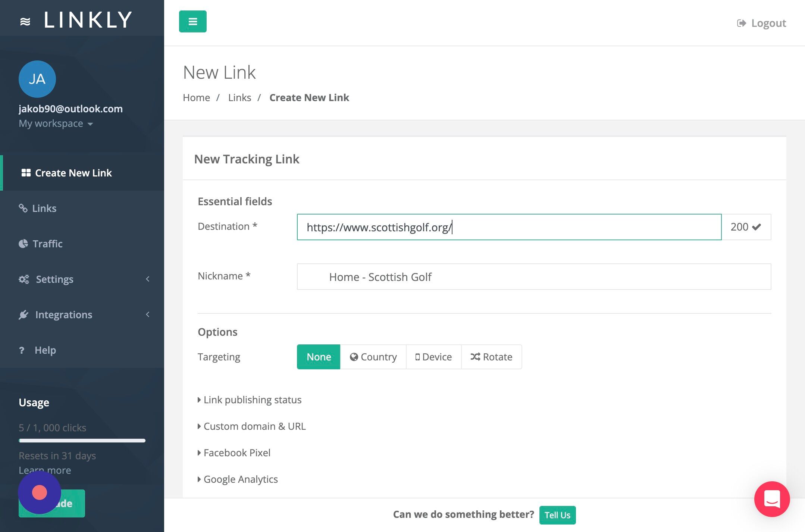
Task: Click the Tell Us button
Action: pyautogui.click(x=557, y=515)
